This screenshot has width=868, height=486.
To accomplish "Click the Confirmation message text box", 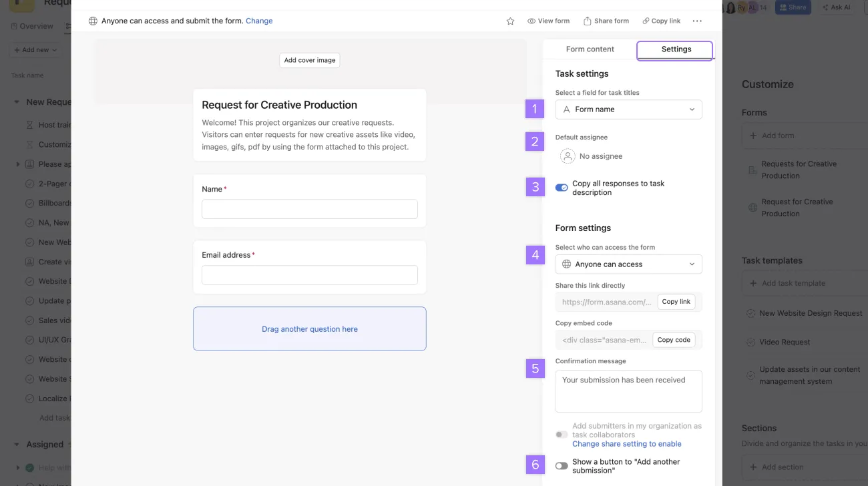I will [x=628, y=391].
